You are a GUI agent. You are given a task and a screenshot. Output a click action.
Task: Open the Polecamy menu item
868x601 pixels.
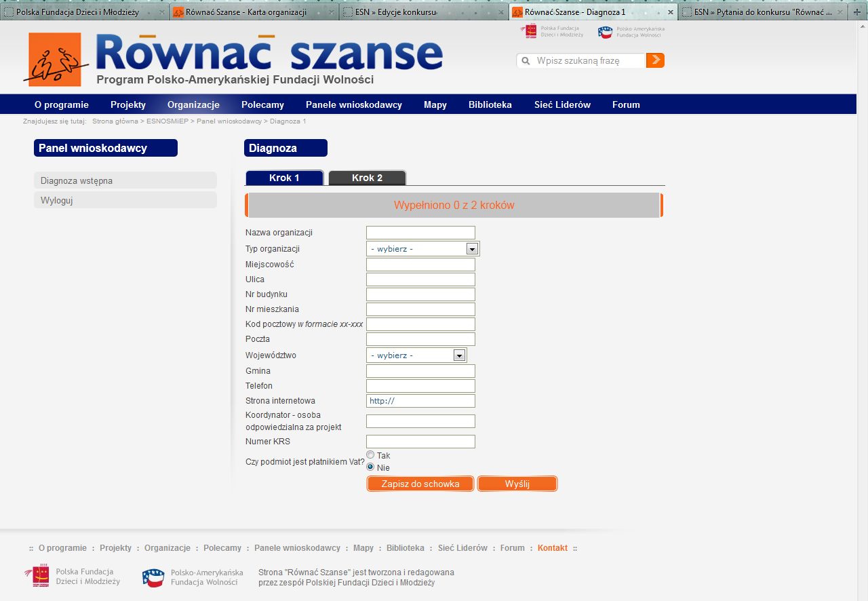point(262,104)
